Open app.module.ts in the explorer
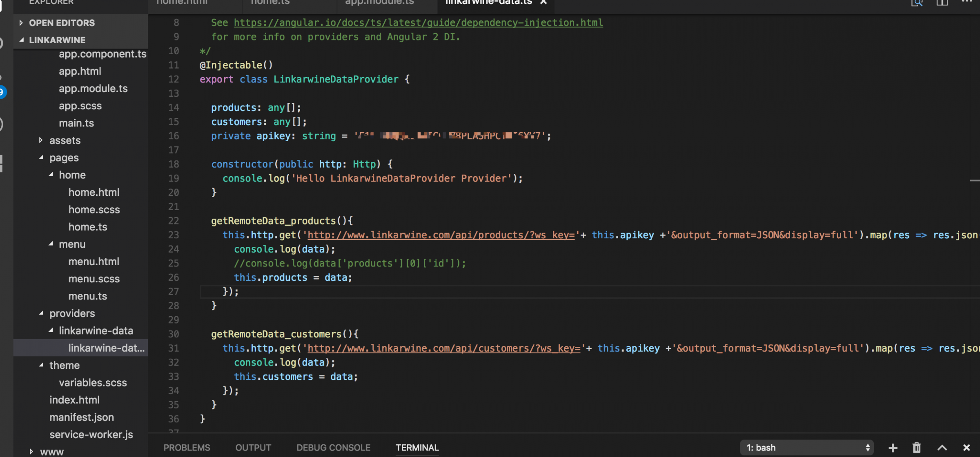Image resolution: width=980 pixels, height=457 pixels. point(93,89)
